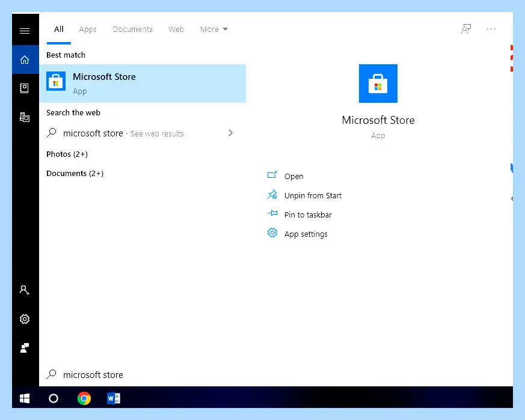Click the add user account icon
The height and width of the screenshot is (420, 525).
(x=25, y=290)
